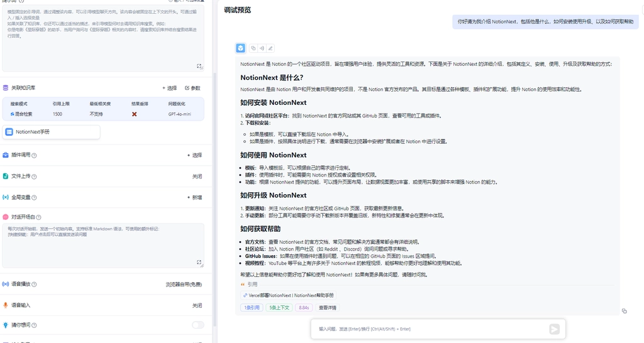Click the 8.84s response time tag
This screenshot has height=343, width=644.
pos(304,308)
